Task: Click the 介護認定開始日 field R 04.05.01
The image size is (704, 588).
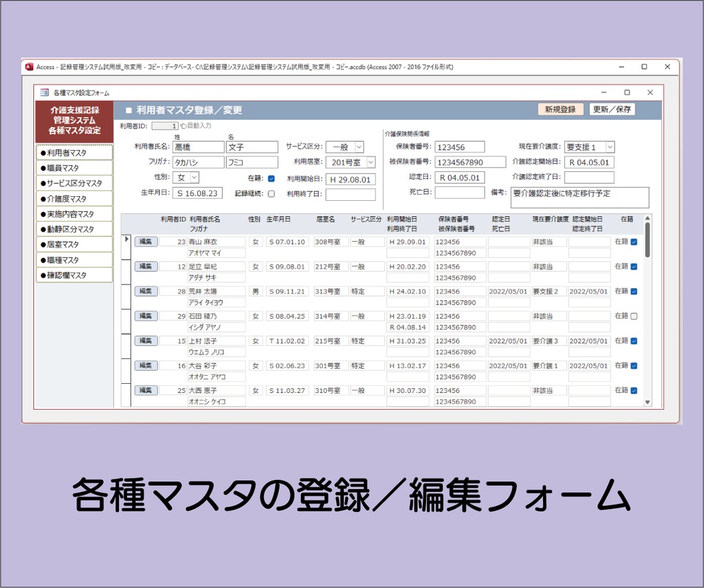Action: tap(589, 162)
